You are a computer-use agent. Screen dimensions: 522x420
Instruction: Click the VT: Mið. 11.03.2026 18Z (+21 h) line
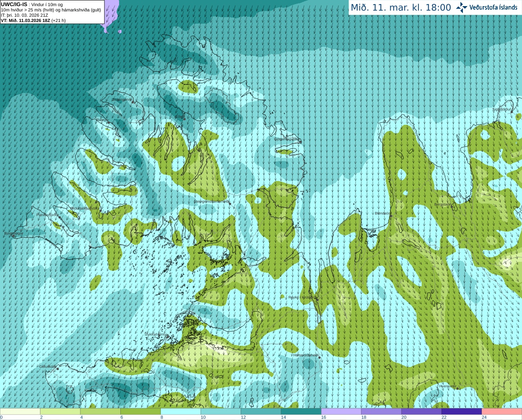pyautogui.click(x=33, y=20)
